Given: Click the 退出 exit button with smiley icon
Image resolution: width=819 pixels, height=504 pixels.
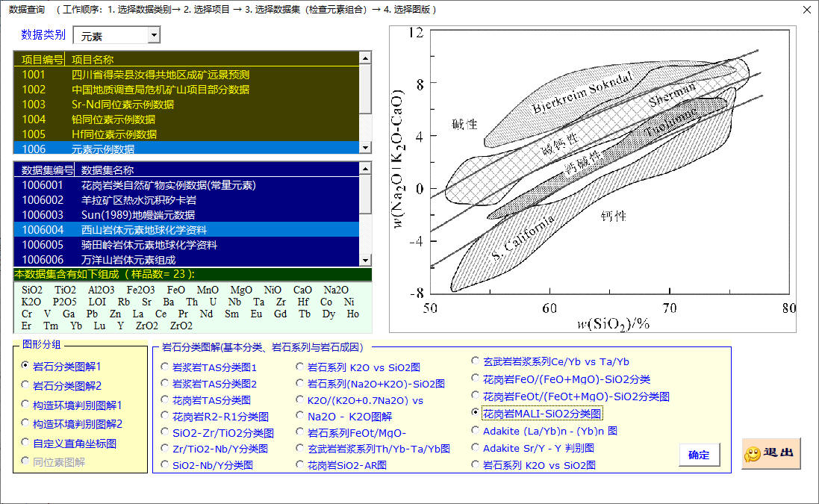Looking at the screenshot, I should pos(770,453).
